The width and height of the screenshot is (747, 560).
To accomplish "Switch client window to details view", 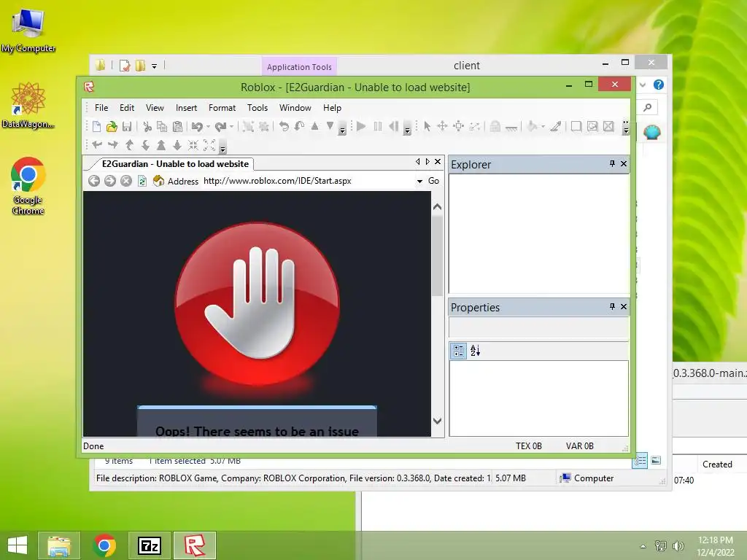I will [x=640, y=461].
